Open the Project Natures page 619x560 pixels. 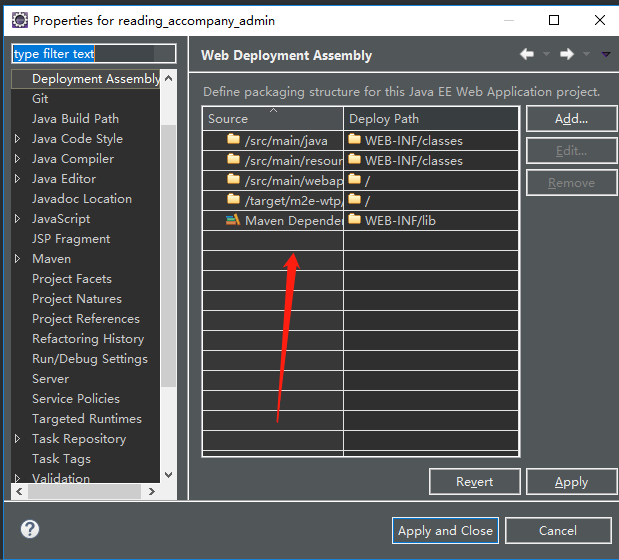[77, 299]
